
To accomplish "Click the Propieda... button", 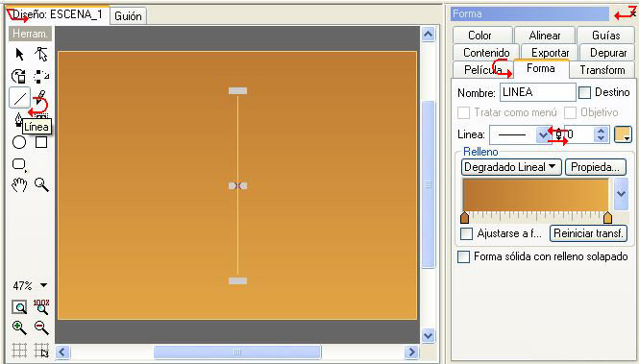I will [596, 167].
